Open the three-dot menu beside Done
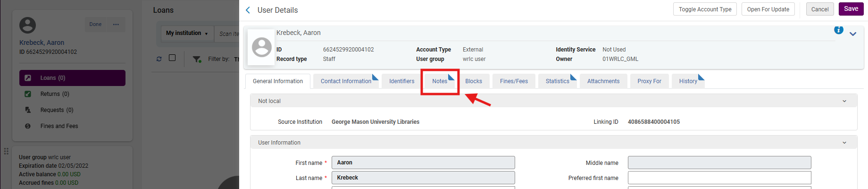The image size is (868, 189). click(x=116, y=25)
